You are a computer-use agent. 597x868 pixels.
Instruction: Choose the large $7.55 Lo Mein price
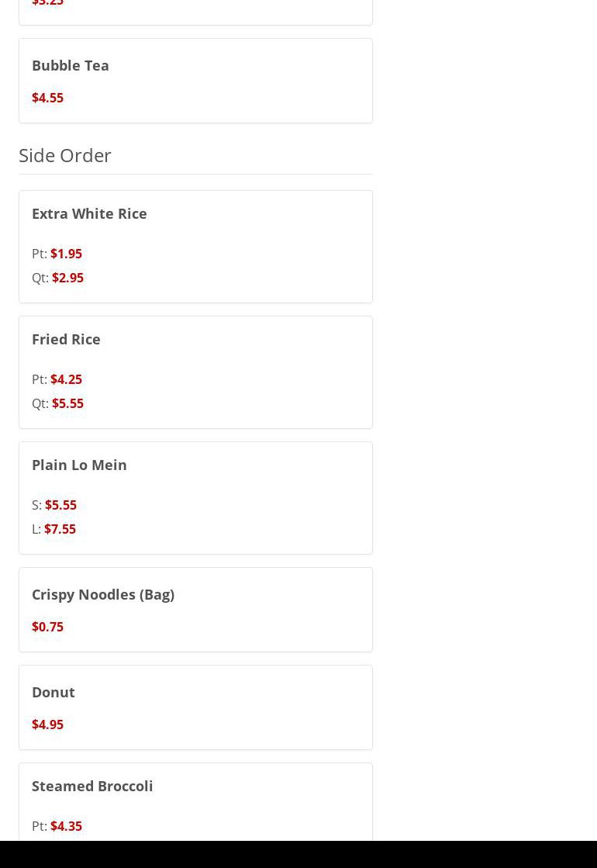coord(60,529)
